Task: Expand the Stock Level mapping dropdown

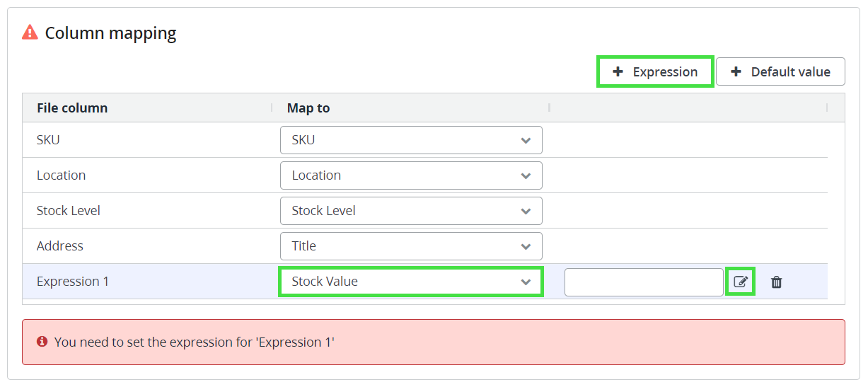Action: 411,211
